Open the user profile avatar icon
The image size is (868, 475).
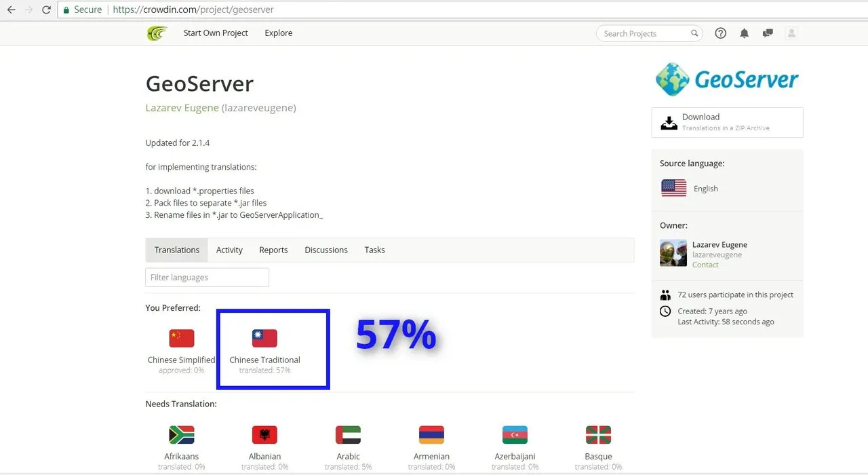[x=791, y=33]
